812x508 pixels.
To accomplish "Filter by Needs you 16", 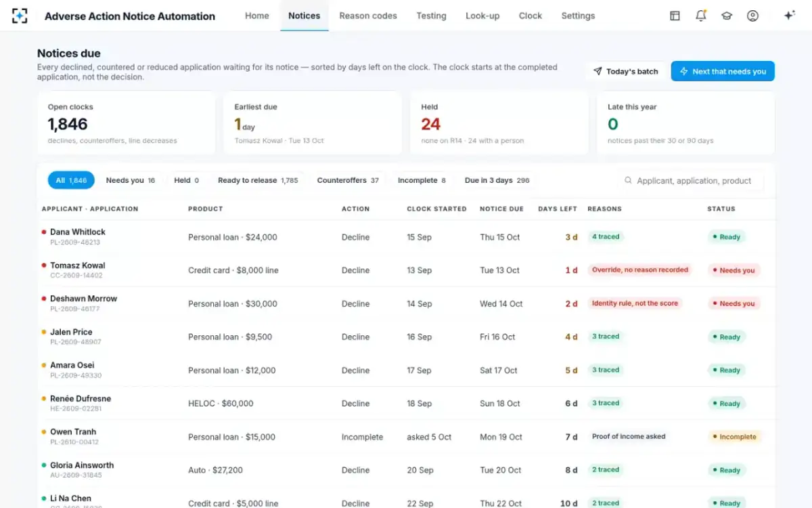I will tap(131, 180).
